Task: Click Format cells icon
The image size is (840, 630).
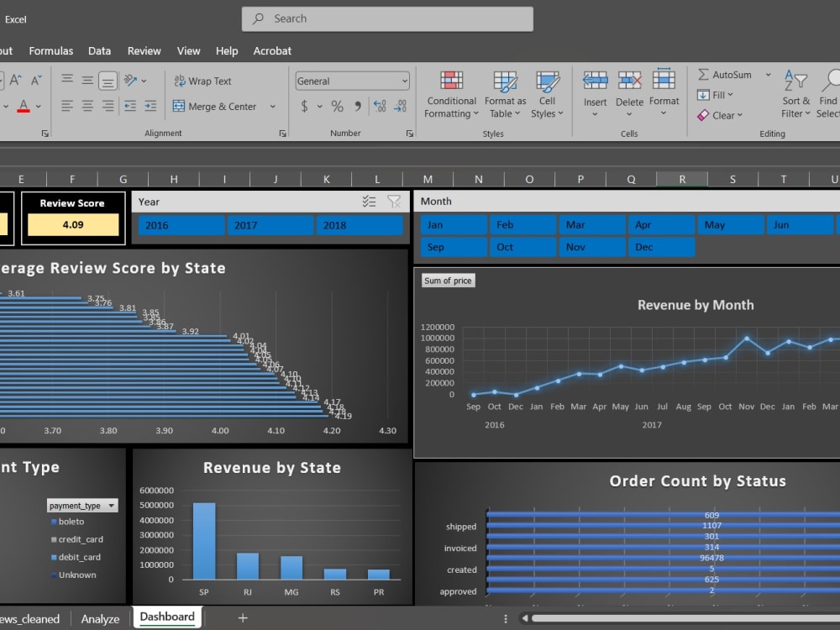Action: point(664,79)
